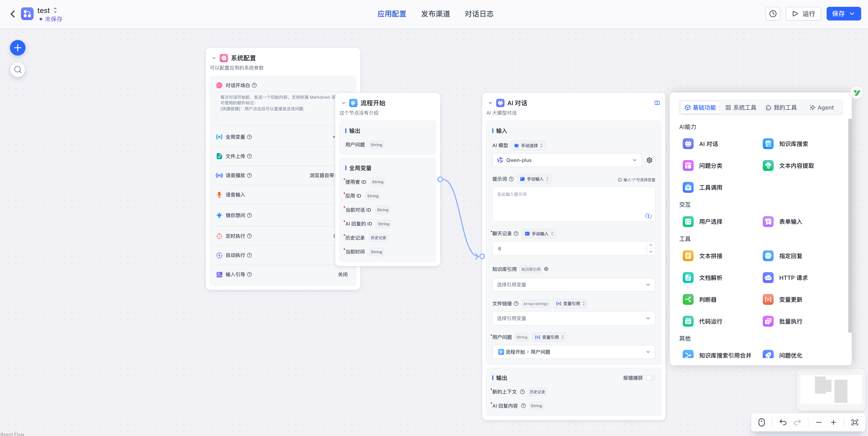Click the undo arrow in bottom toolbar
Screen dimensions: 868x436
coord(783,422)
